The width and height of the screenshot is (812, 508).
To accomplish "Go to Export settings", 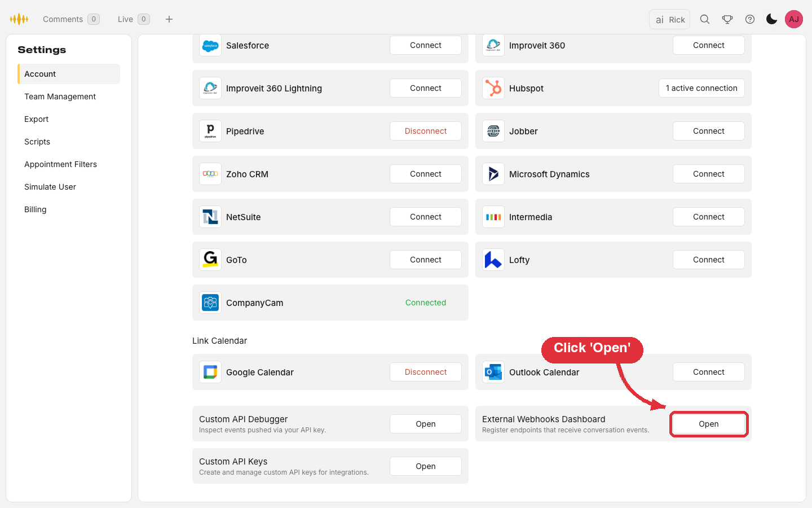I will [69, 119].
